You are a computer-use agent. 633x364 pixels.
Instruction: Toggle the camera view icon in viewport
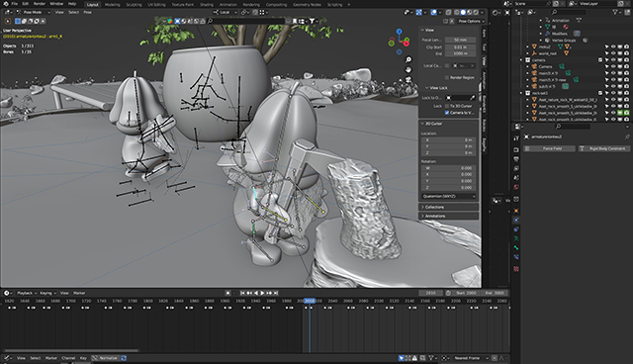(408, 79)
